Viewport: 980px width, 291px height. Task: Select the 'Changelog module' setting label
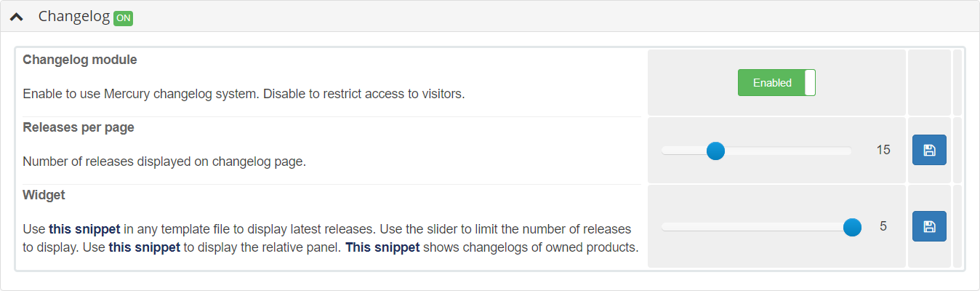(x=80, y=60)
